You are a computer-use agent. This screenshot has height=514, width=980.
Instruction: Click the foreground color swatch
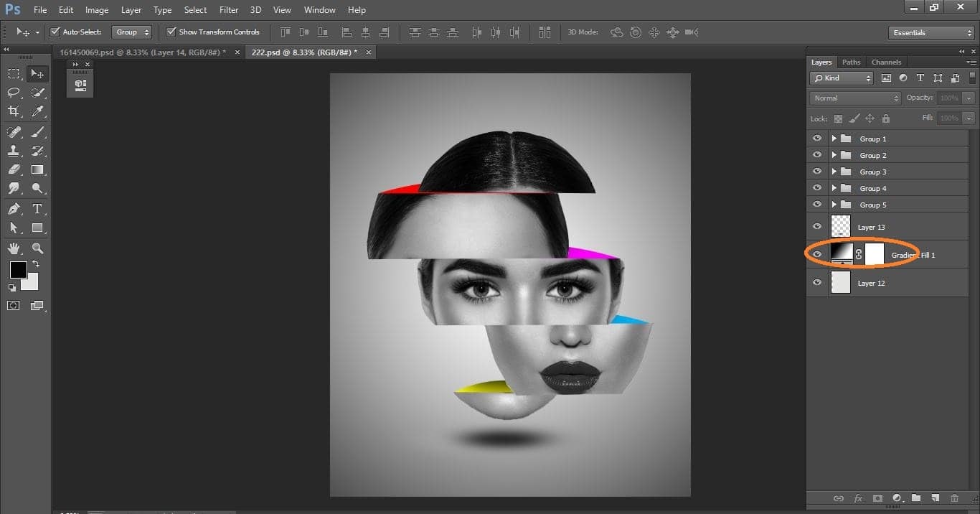pos(18,271)
